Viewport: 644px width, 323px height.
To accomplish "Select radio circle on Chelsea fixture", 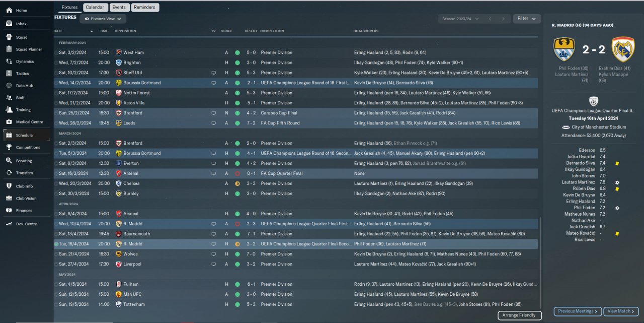I will [x=56, y=183].
